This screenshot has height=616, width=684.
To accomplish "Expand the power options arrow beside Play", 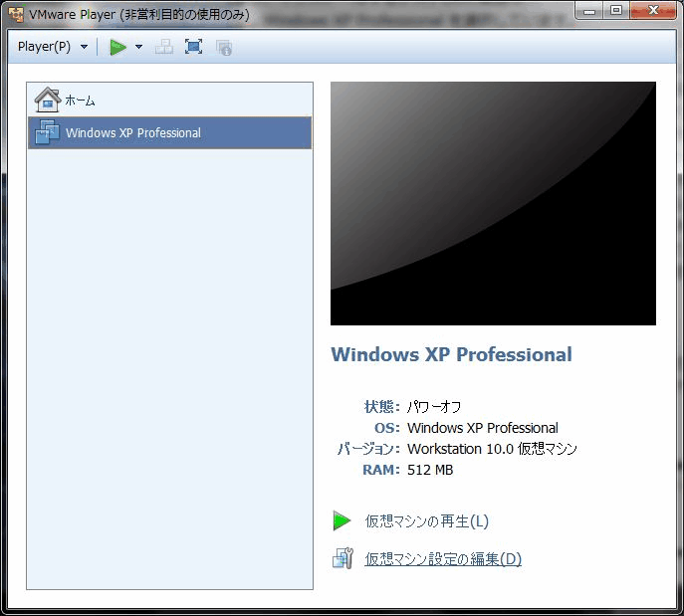I will 139,47.
